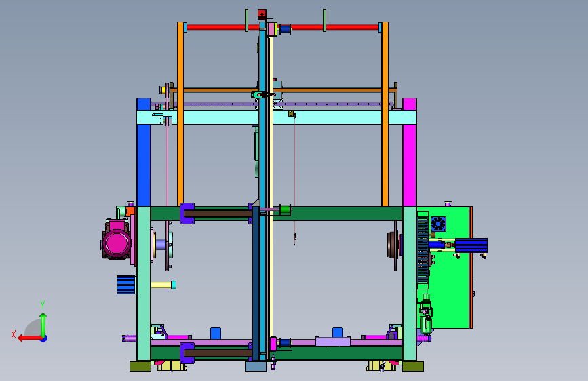Click the green Y axis arrow of triad
588x381 pixels.
pyautogui.click(x=43, y=324)
